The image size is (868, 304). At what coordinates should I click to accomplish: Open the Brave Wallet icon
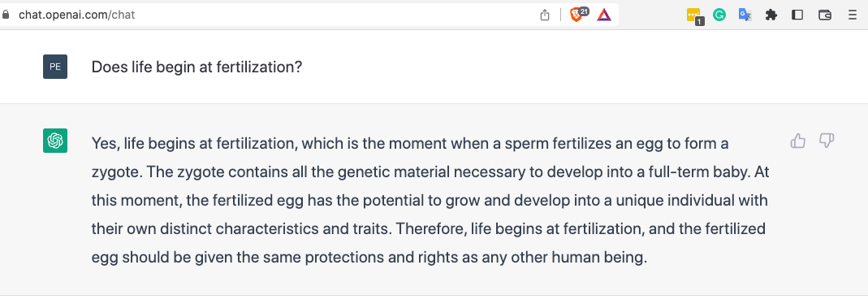pyautogui.click(x=825, y=15)
